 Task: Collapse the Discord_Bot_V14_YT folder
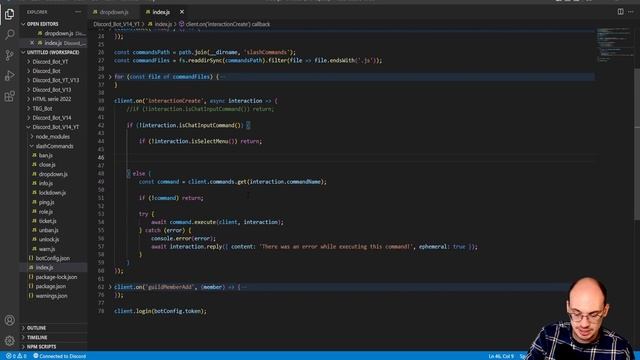[x=56, y=127]
